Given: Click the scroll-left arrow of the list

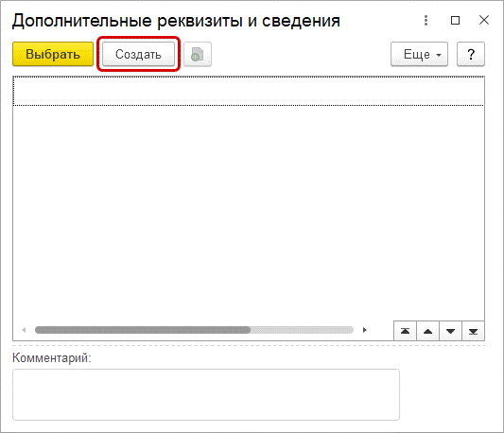Looking at the screenshot, I should pos(24,330).
